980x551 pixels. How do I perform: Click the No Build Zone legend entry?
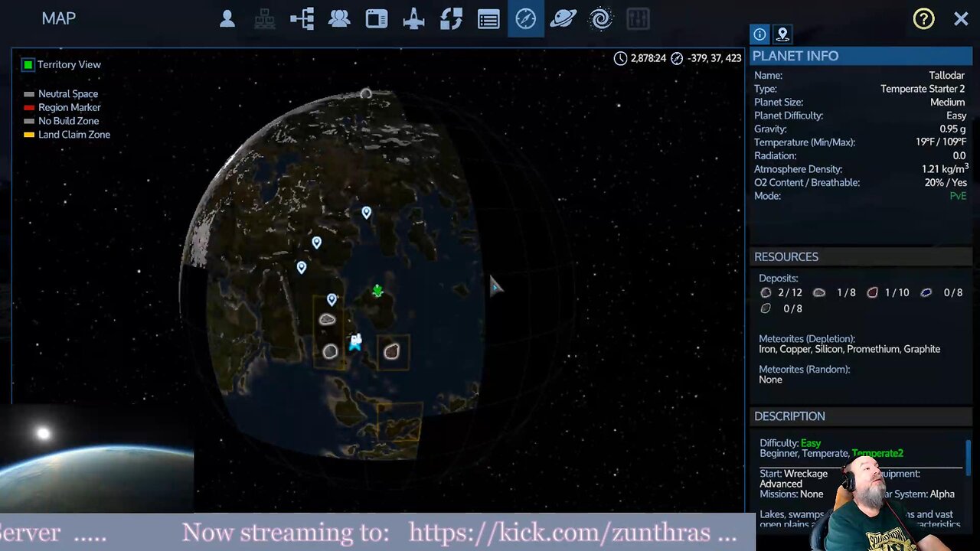coord(61,121)
